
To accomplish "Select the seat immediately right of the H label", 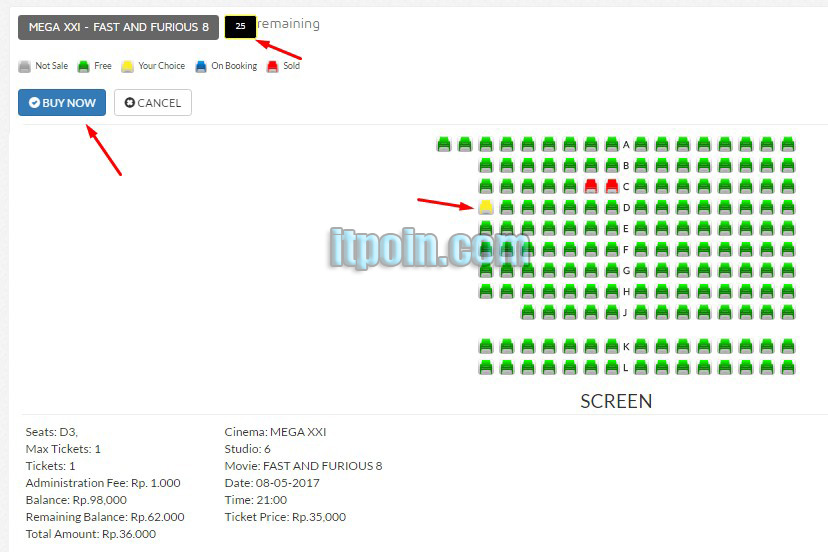I will (x=641, y=291).
